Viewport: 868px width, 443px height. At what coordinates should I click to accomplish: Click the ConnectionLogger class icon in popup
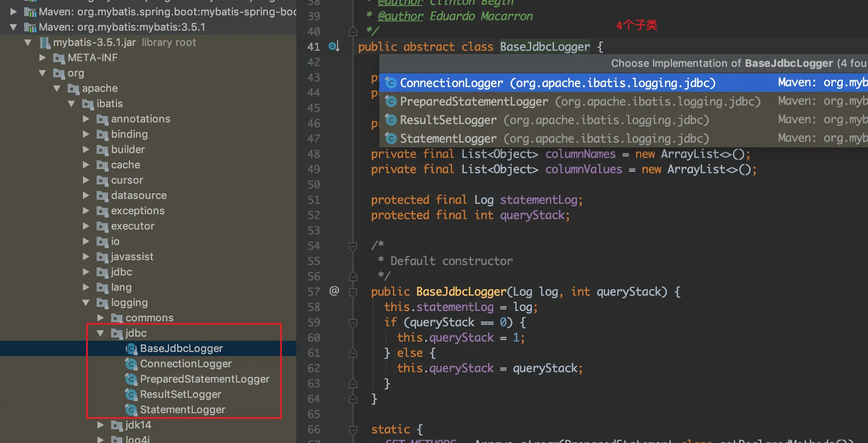coord(391,83)
